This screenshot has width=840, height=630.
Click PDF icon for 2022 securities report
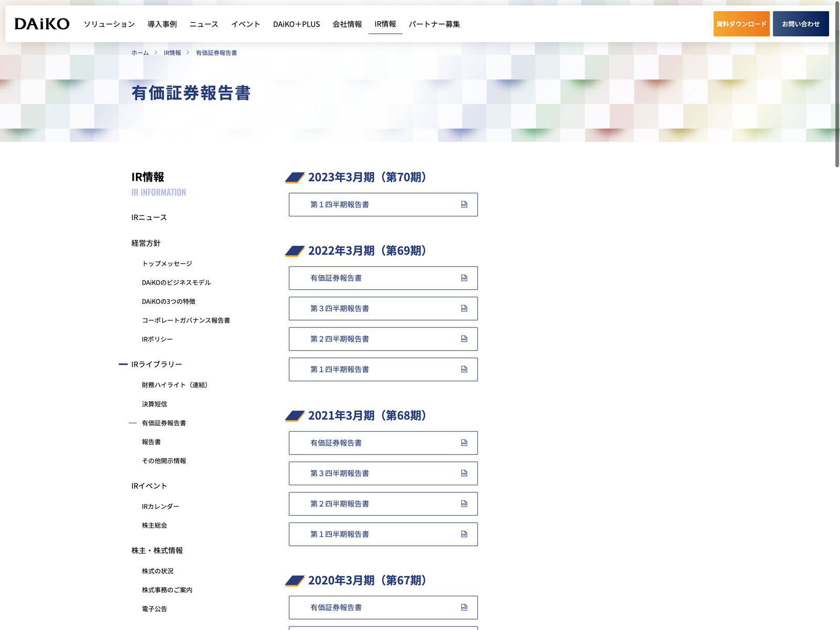464,278
